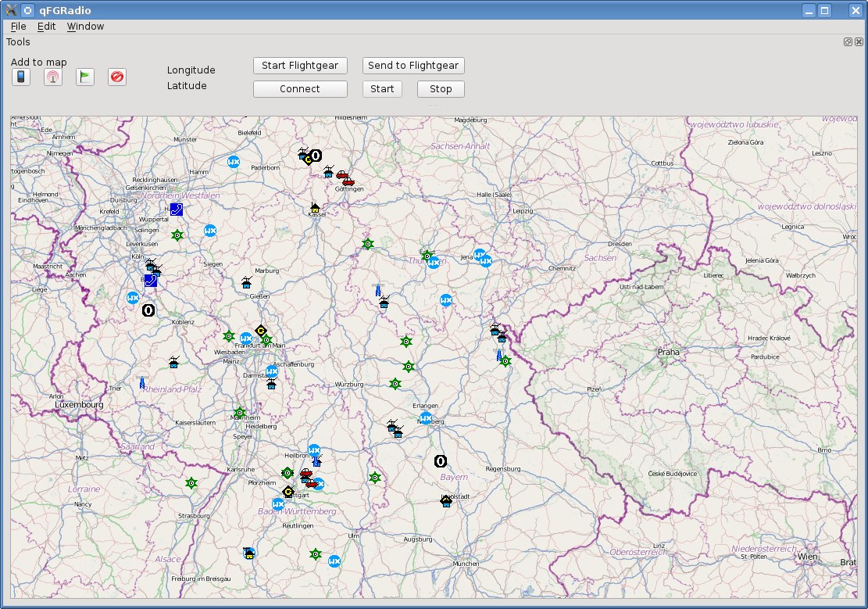
Task: Click the Send to Flightgear button
Action: pyautogui.click(x=413, y=66)
